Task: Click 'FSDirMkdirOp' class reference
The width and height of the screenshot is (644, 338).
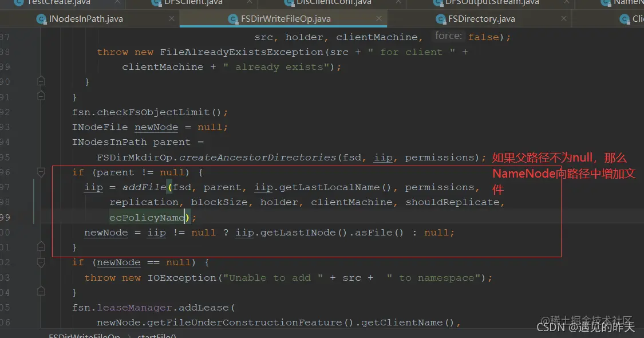Action: 135,157
